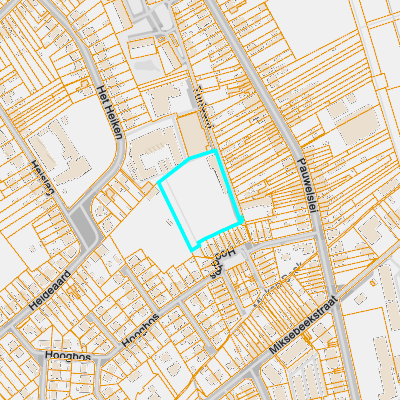This screenshot has width=400, height=400.
Task: Click the Het Heiken street label
Action: 109,112
